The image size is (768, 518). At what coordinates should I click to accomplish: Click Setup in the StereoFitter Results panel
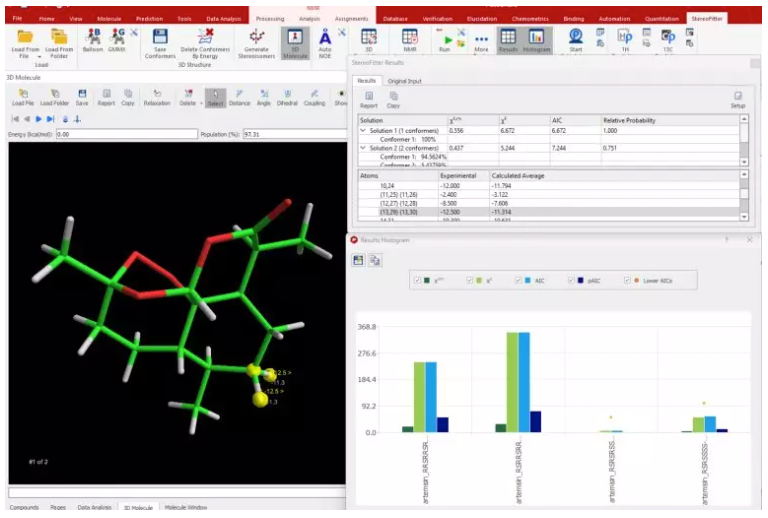pyautogui.click(x=738, y=99)
